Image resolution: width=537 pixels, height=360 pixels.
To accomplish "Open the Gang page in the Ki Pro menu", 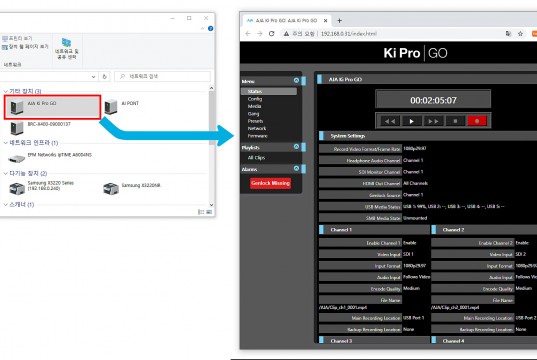I will click(x=253, y=114).
